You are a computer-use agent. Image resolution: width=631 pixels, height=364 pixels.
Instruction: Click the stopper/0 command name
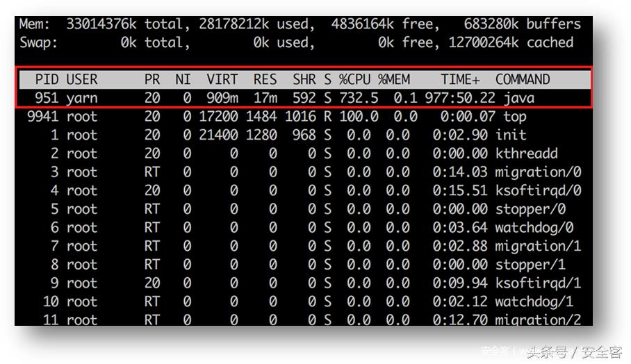pos(530,210)
